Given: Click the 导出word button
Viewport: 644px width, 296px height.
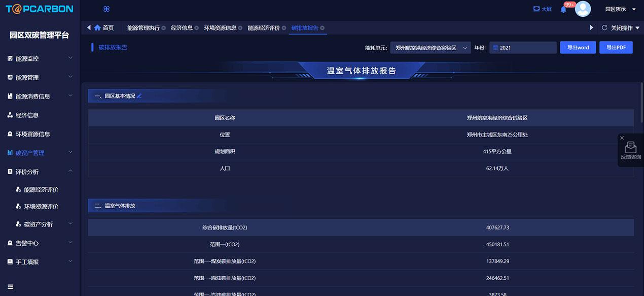Looking at the screenshot, I should tap(578, 48).
